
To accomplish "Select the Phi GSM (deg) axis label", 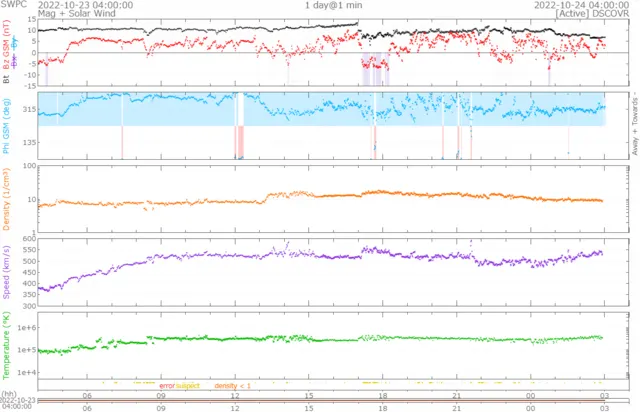I will click(x=6, y=126).
